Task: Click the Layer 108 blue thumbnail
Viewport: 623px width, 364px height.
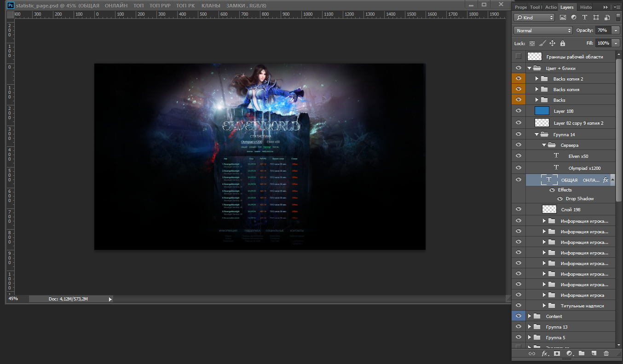Action: (x=542, y=111)
